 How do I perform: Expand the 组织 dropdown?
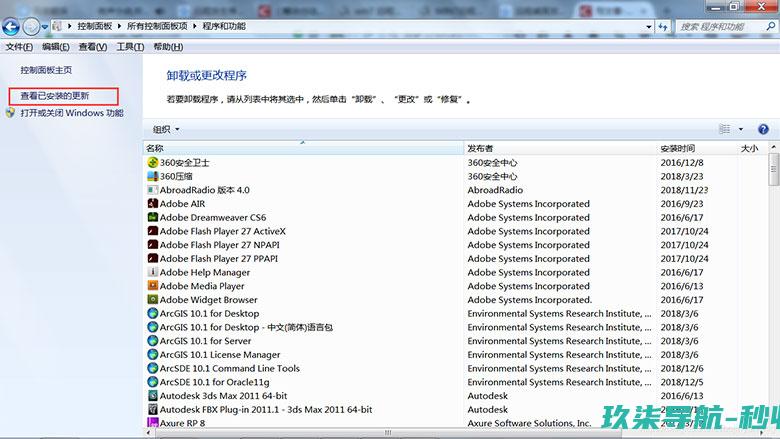click(166, 130)
